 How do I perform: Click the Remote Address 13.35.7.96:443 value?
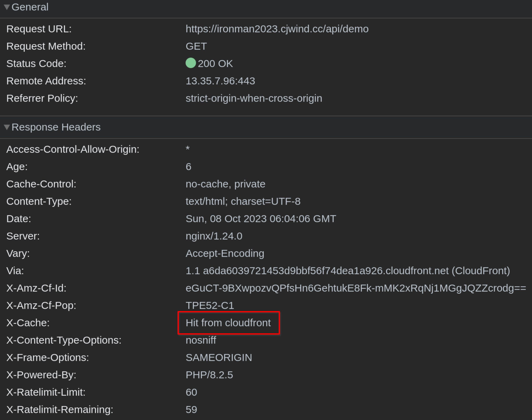point(220,81)
